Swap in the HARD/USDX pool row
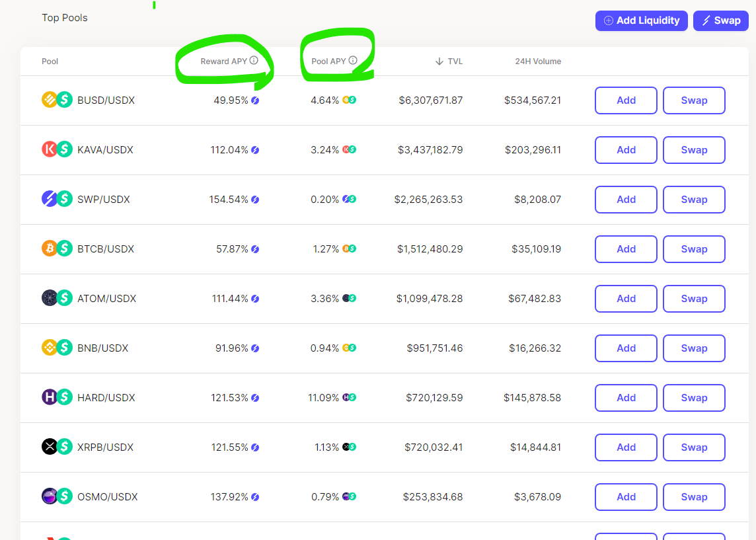Screen dimensions: 756x540 [x=694, y=398]
